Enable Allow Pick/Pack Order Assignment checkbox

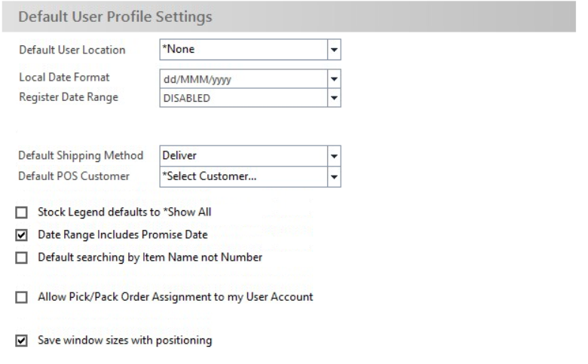click(21, 297)
